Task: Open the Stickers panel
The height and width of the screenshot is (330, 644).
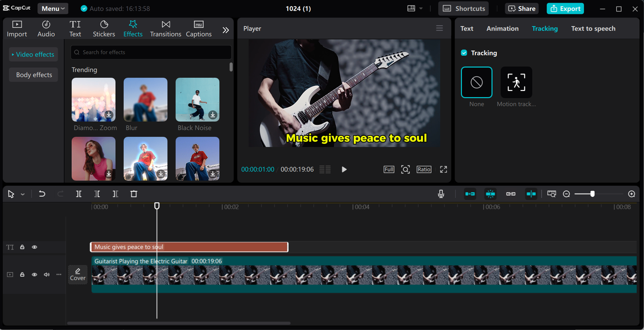Action: click(104, 29)
